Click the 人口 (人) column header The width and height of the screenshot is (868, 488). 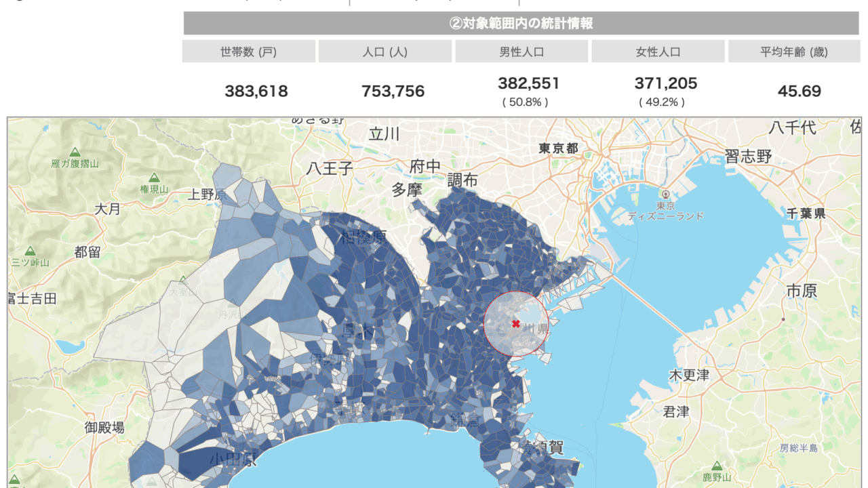(385, 52)
